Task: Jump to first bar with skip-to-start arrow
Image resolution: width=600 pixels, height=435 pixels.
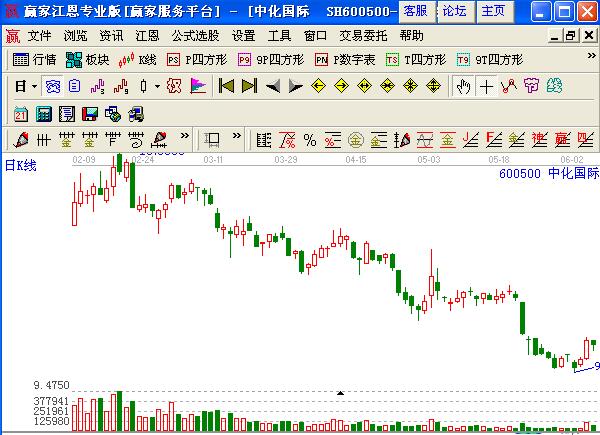Action: point(226,86)
